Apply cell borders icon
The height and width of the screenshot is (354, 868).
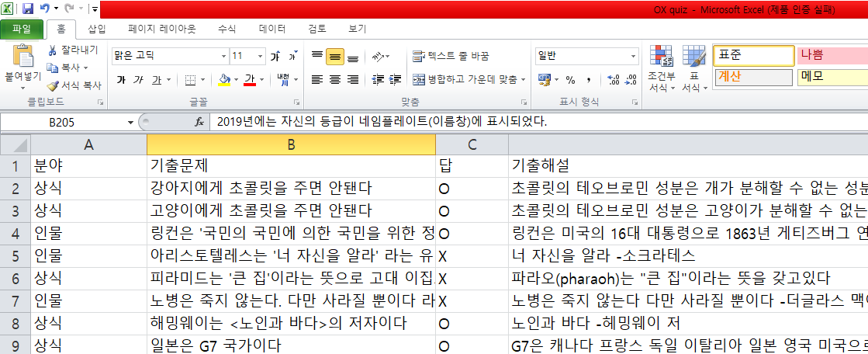pos(190,80)
